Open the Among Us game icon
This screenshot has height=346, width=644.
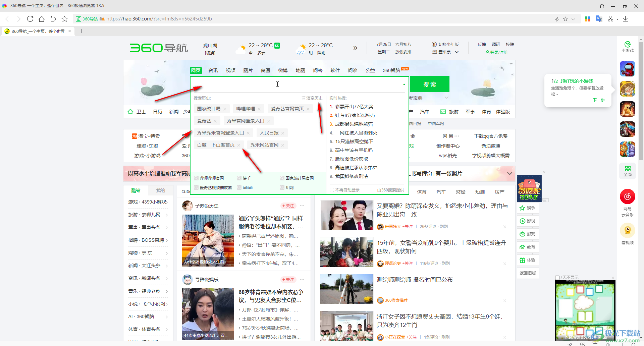coord(628,69)
